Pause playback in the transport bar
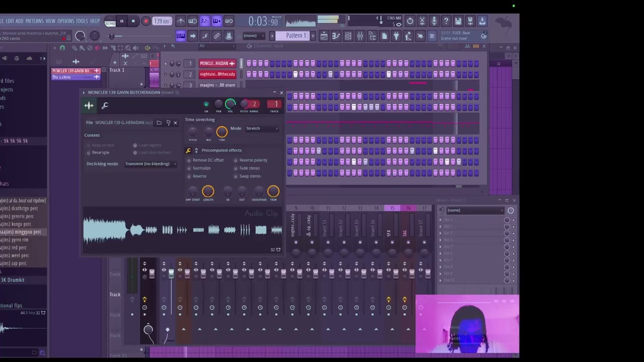Viewport: 644px width, 362px height. pyautogui.click(x=121, y=21)
